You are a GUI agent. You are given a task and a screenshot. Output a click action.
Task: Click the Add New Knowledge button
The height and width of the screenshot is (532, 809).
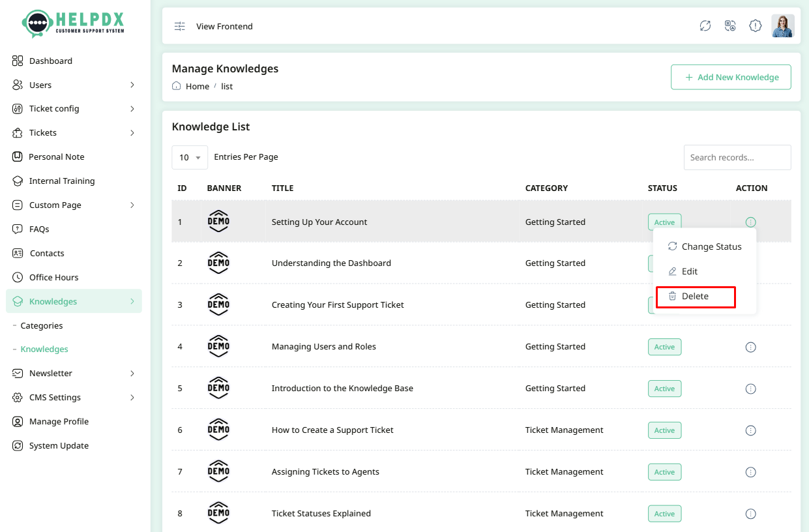(x=731, y=77)
